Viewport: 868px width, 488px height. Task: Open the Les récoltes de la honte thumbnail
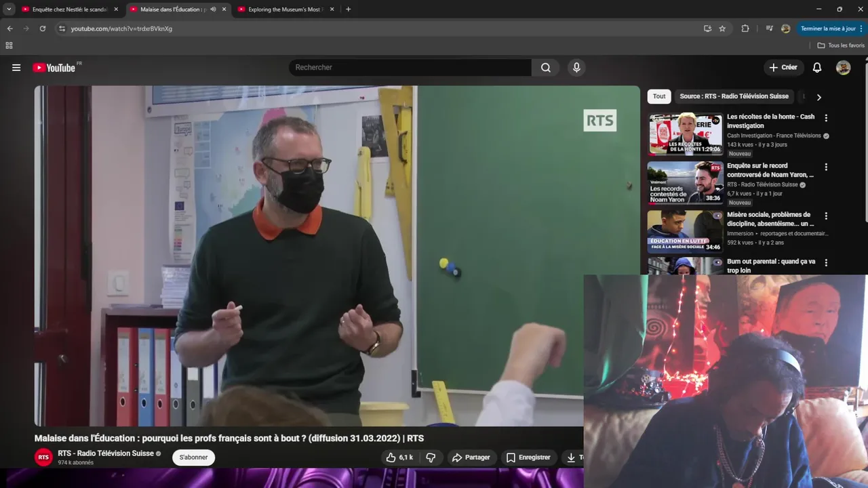(x=685, y=134)
